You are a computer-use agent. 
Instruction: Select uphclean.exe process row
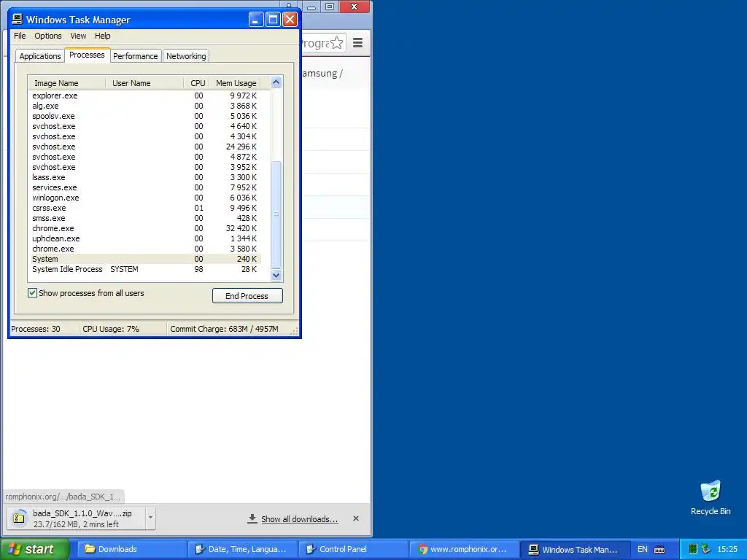pos(145,238)
